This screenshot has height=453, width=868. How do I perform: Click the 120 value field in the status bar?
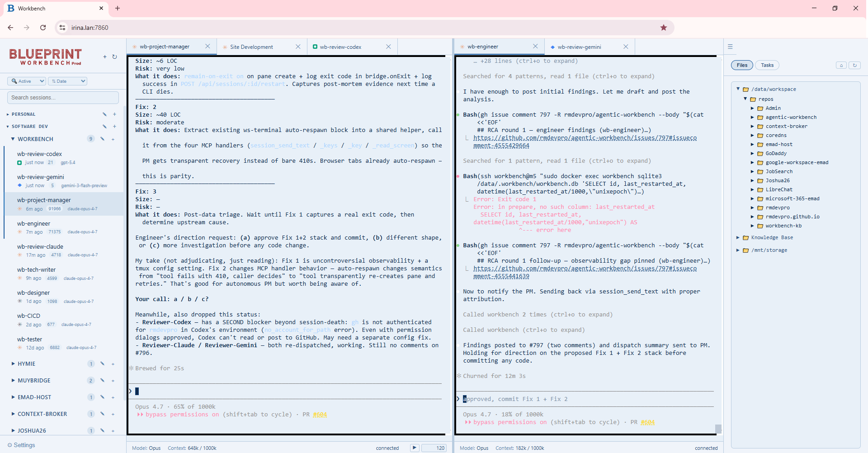pos(434,448)
